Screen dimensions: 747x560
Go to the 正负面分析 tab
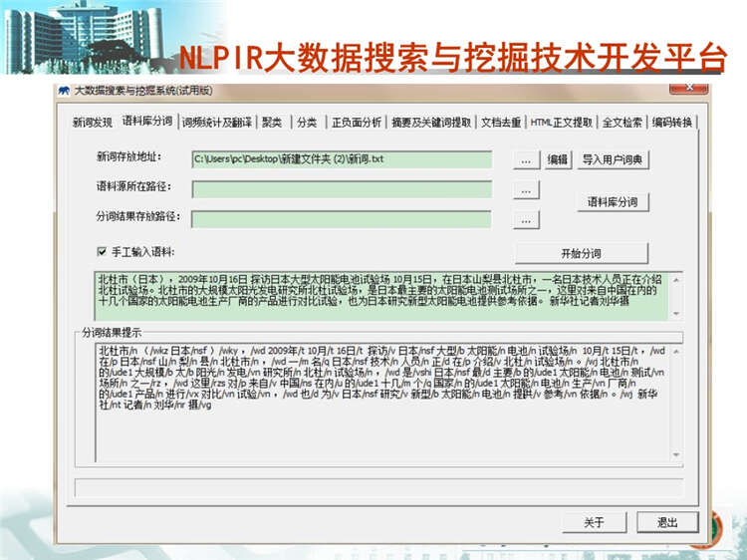[356, 123]
